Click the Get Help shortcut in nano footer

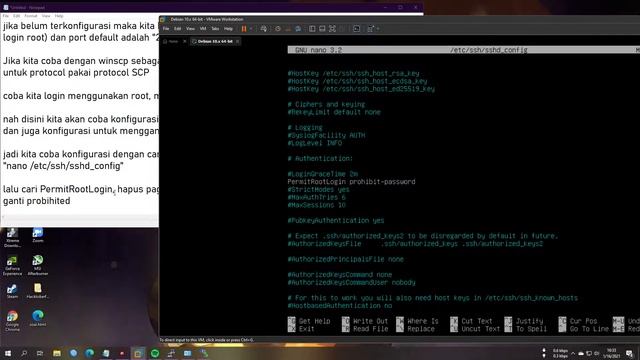pyautogui.click(x=309, y=321)
